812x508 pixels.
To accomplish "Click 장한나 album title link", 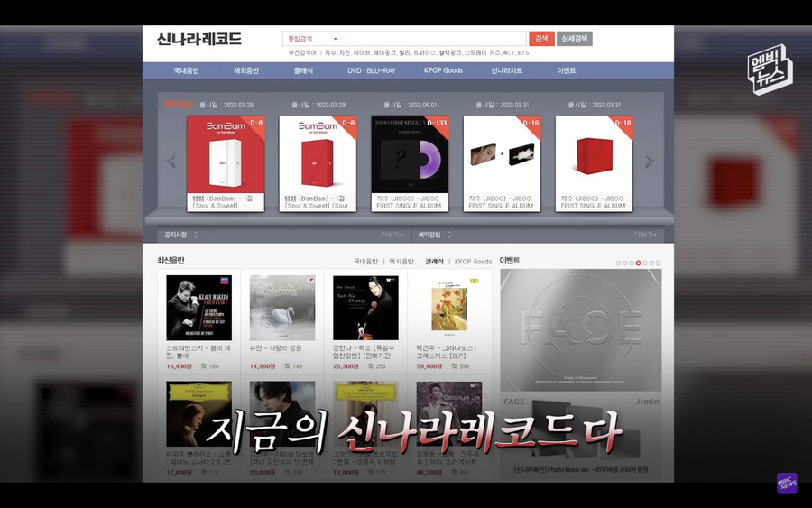I will coord(364,352).
